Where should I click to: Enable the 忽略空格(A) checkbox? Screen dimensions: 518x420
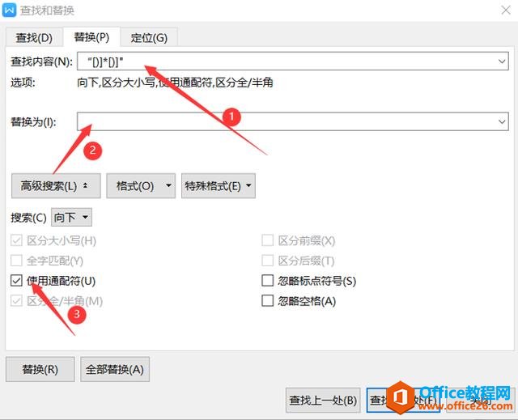pyautogui.click(x=267, y=301)
